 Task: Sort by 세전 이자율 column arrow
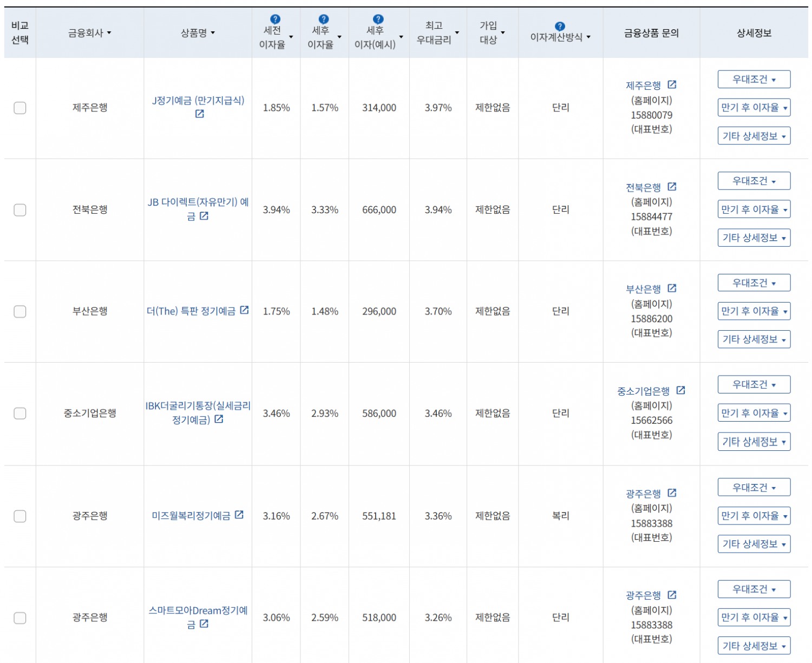click(291, 37)
